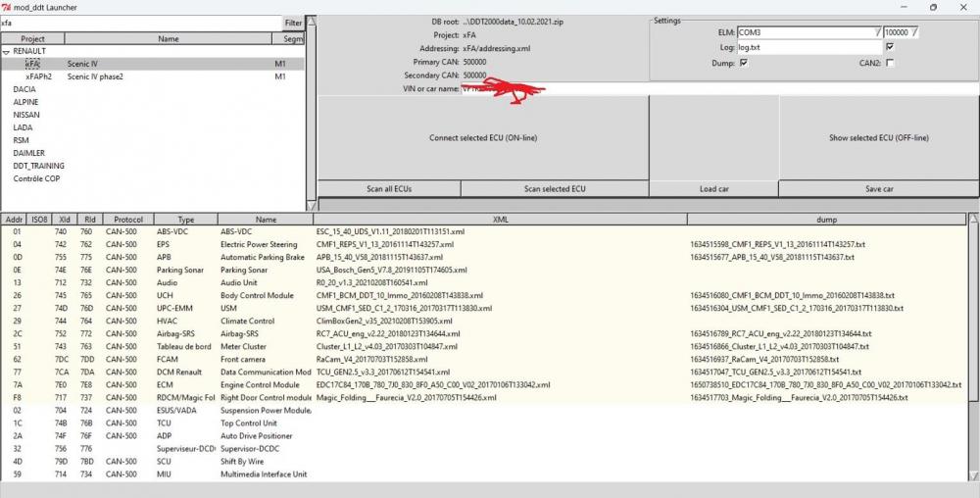This screenshot has width=980, height=498.
Task: Select the Right Door Control module row
Action: [x=484, y=397]
